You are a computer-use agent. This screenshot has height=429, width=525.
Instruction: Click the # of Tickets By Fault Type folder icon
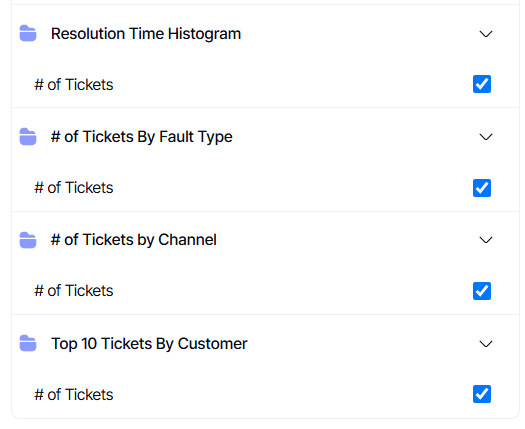(x=28, y=137)
